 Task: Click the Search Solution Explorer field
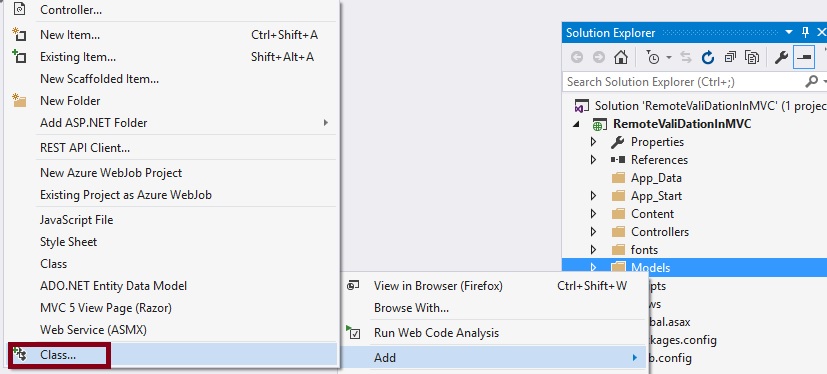coord(684,82)
